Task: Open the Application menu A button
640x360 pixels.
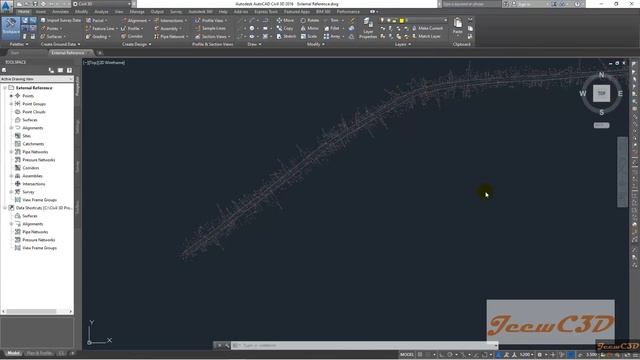Action: [6, 6]
